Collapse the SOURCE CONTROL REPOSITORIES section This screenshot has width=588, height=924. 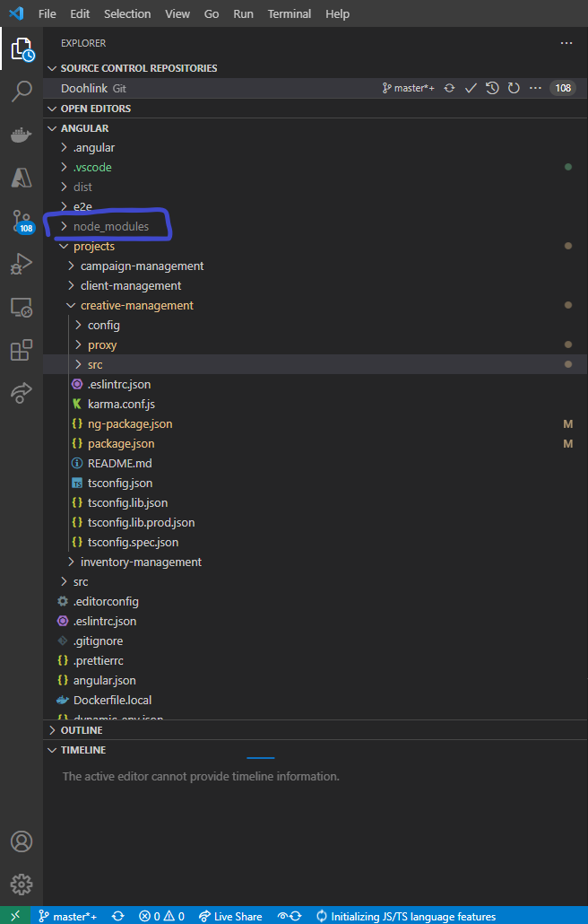[138, 68]
